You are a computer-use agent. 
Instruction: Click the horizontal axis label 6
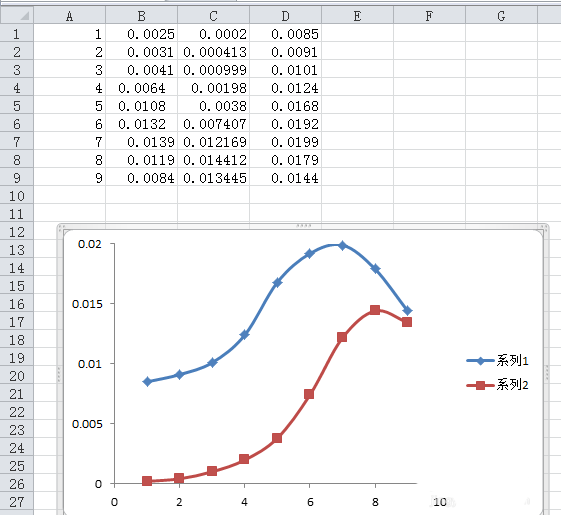click(x=310, y=502)
